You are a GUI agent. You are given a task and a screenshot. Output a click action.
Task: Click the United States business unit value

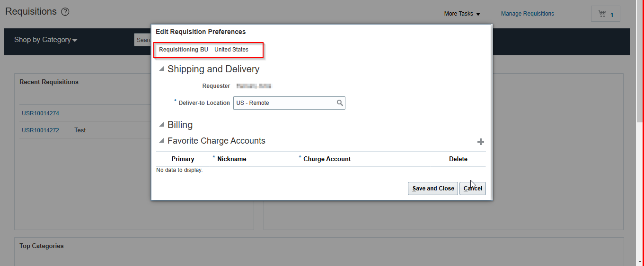(x=231, y=50)
